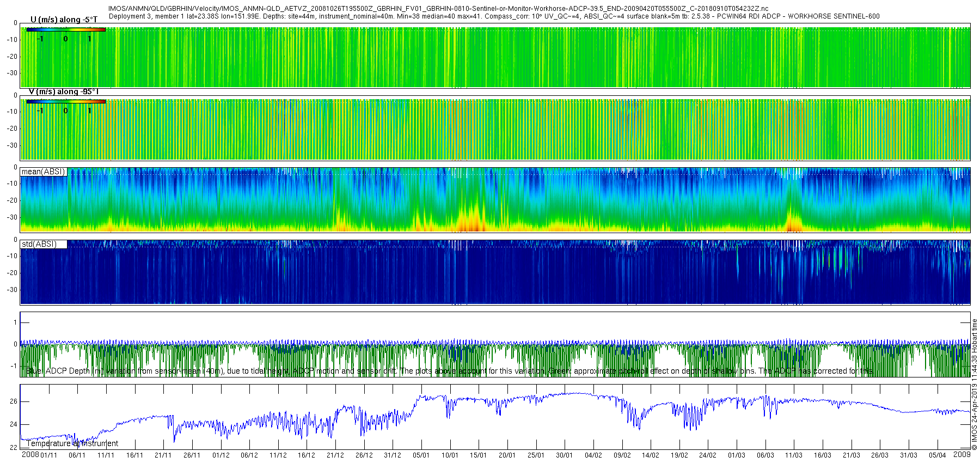Click the 19/02 date tick label
The width and height of the screenshot is (980, 463).
[x=679, y=455]
